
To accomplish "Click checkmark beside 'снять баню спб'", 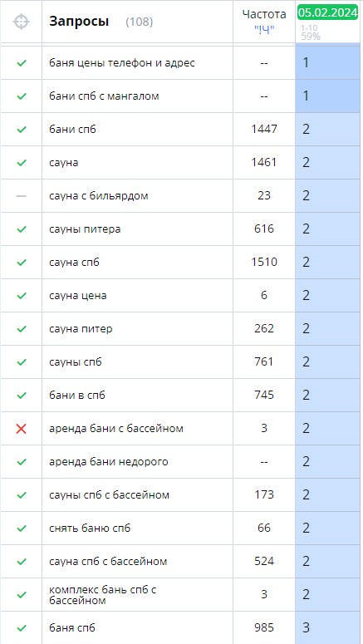I will pos(22,528).
